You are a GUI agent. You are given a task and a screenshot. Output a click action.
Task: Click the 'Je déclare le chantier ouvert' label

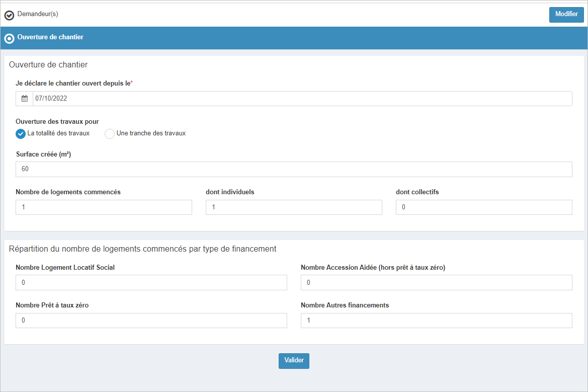(73, 83)
